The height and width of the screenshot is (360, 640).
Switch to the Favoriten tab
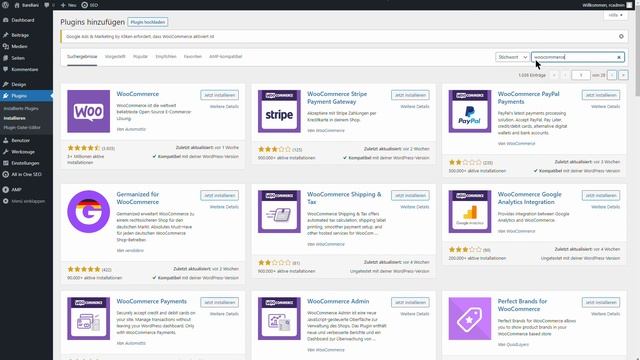pos(193,57)
